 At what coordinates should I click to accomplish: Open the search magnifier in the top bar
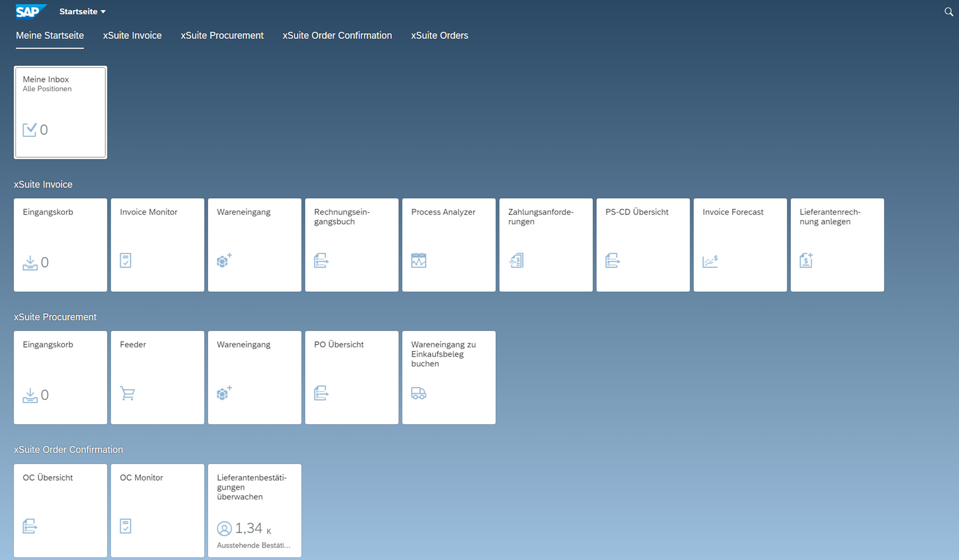tap(949, 11)
